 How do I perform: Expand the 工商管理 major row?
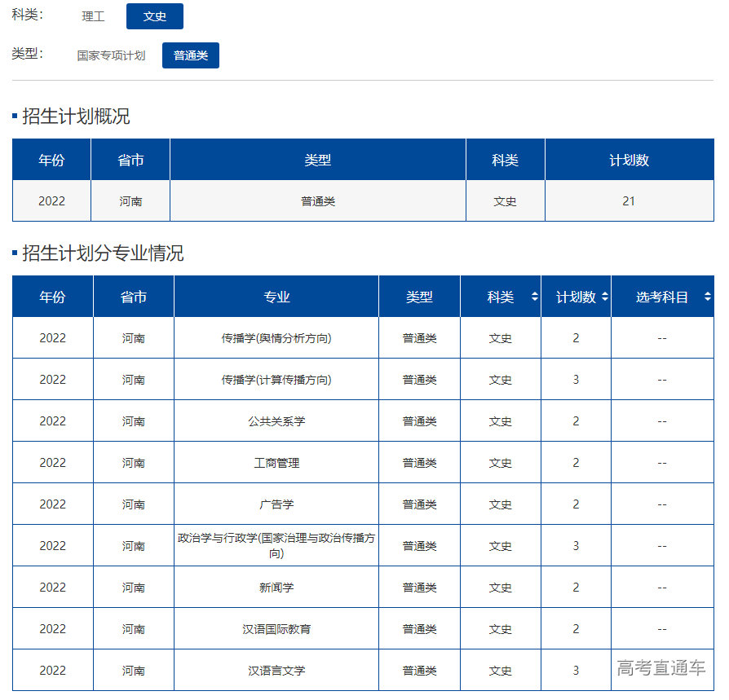[x=276, y=462]
